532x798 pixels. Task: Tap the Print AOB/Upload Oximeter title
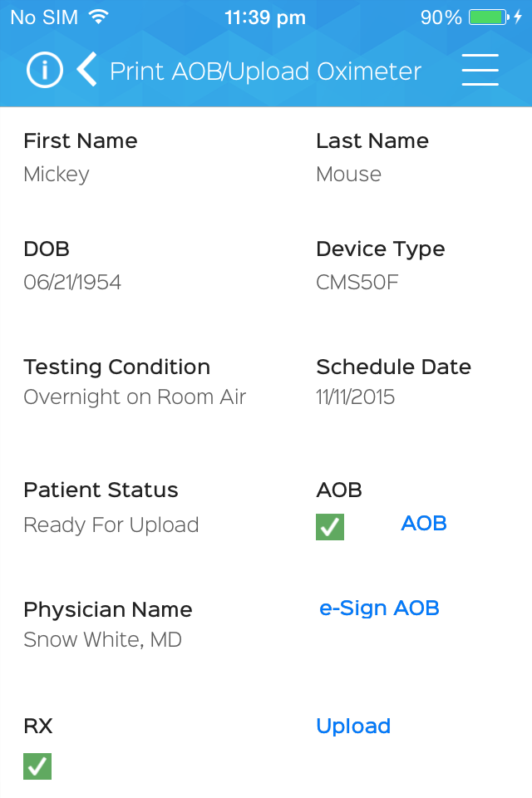(x=266, y=71)
